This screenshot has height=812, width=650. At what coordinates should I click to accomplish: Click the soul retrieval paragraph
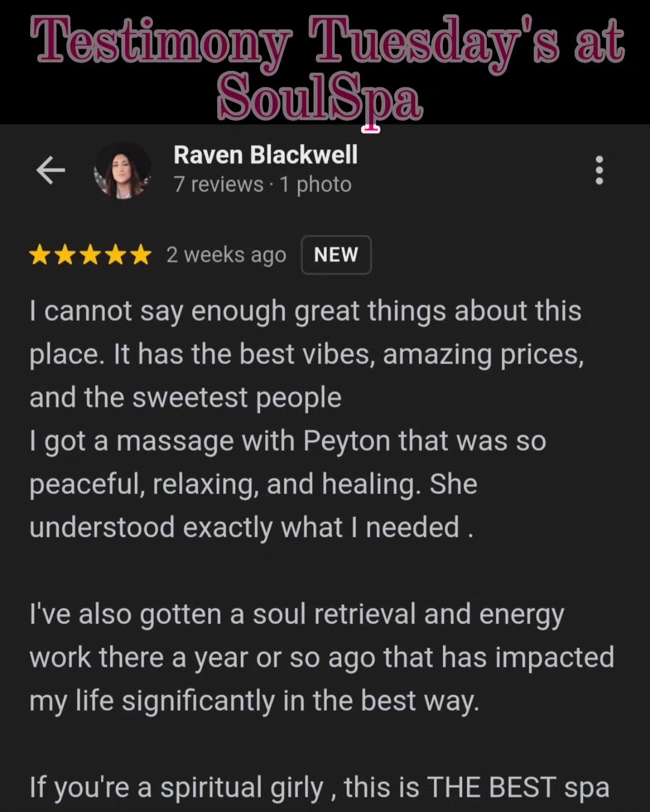[321, 657]
